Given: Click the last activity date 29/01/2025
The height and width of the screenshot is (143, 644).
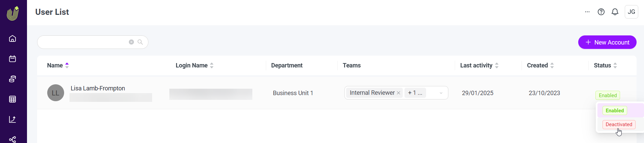Looking at the screenshot, I should click(477, 93).
